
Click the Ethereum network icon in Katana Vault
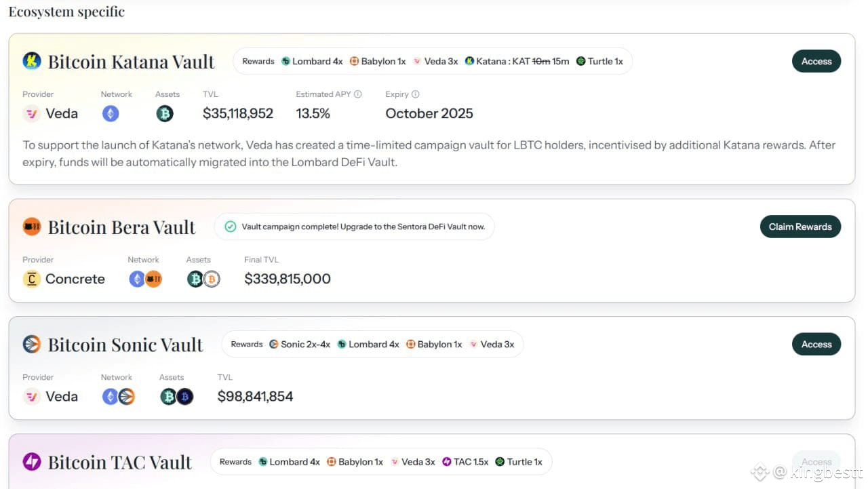[111, 113]
